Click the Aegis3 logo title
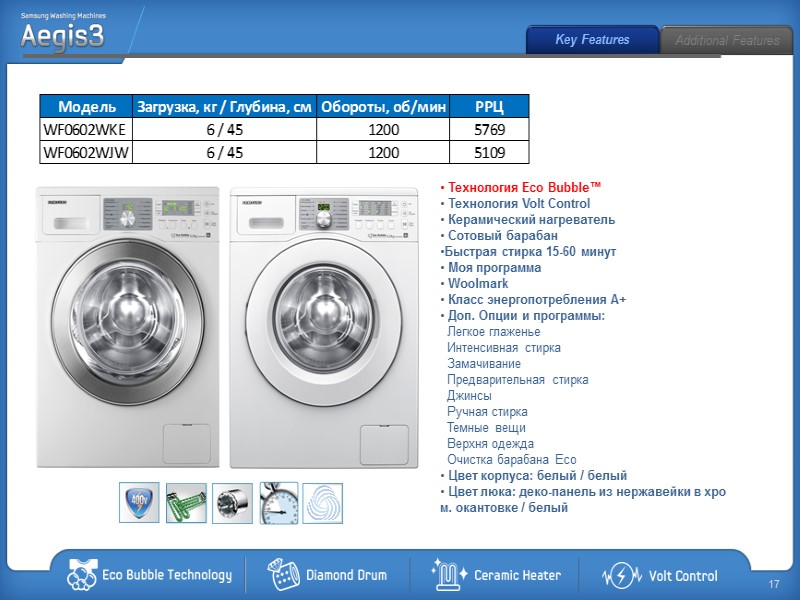 point(62,36)
